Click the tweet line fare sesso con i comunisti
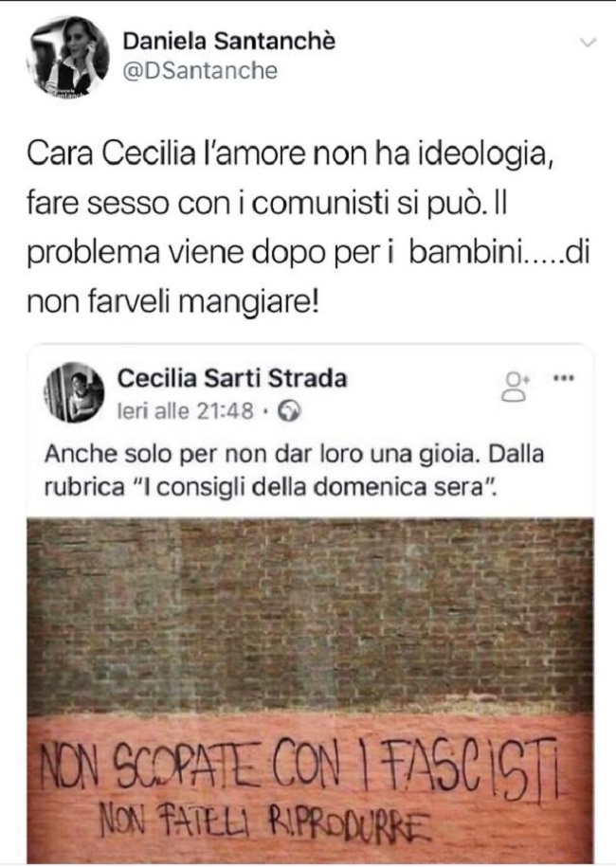616x867 pixels. tap(266, 204)
